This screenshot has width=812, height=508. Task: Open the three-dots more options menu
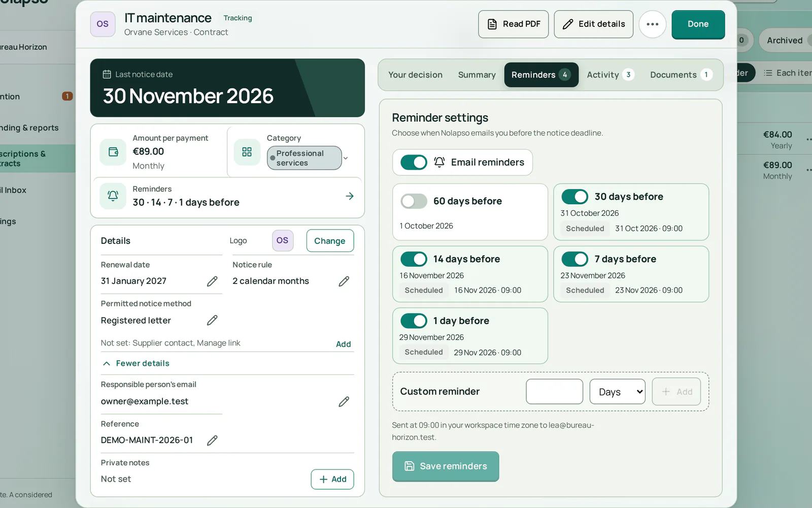tap(652, 24)
